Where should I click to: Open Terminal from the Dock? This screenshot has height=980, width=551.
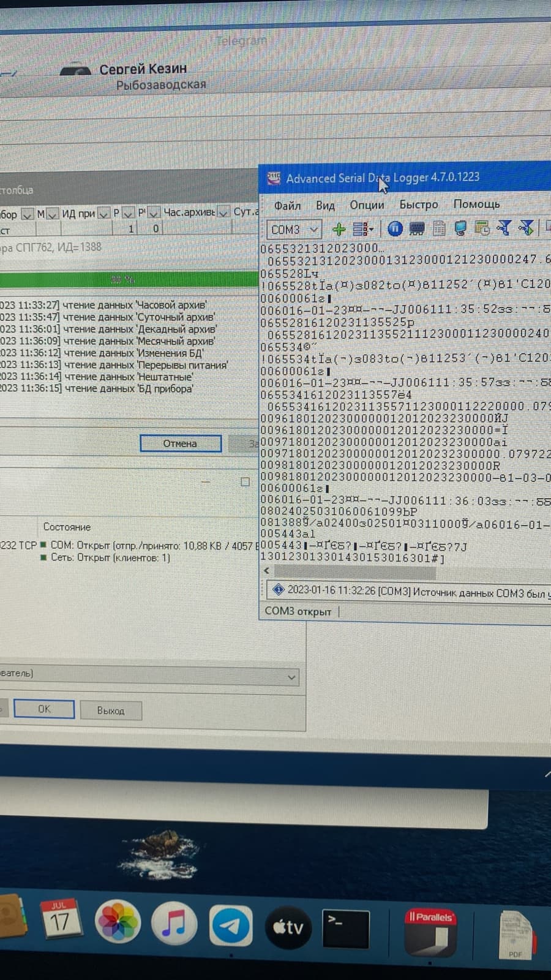pyautogui.click(x=347, y=930)
